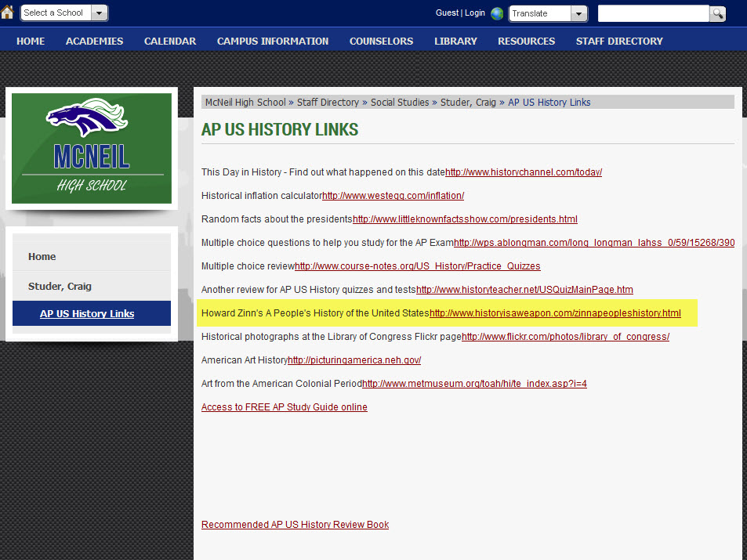
Task: Click the Login link
Action: click(x=474, y=13)
